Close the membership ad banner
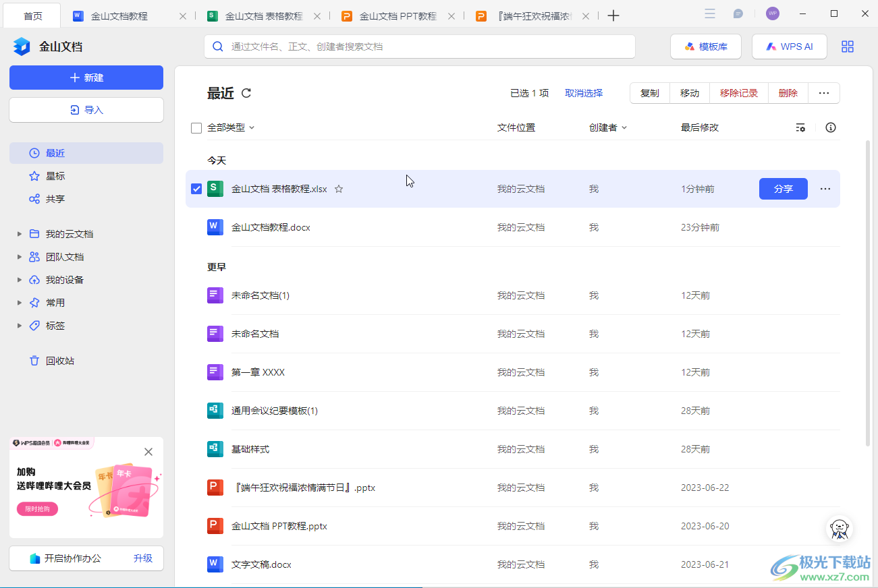Viewport: 878px width, 588px height. [148, 452]
